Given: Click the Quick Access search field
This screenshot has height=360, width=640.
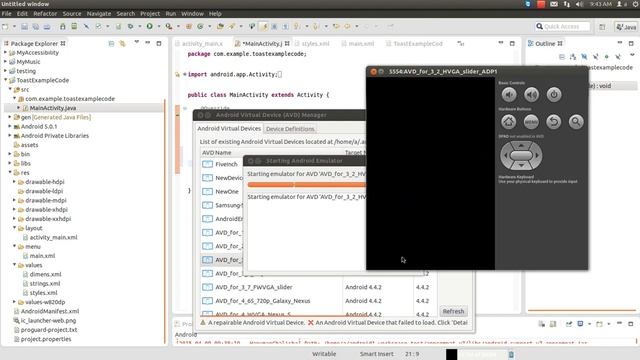Looking at the screenshot, I should 562,27.
